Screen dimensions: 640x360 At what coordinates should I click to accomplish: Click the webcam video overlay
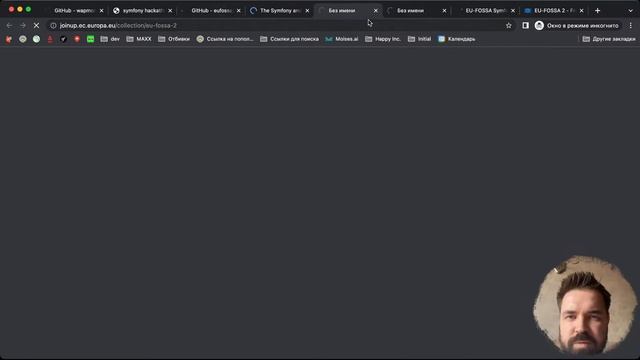[x=585, y=304]
